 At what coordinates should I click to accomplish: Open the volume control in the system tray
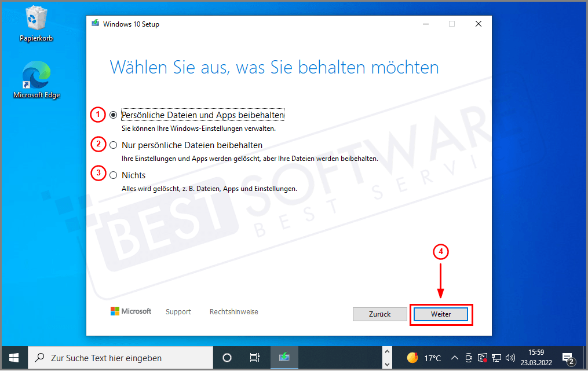pyautogui.click(x=510, y=358)
